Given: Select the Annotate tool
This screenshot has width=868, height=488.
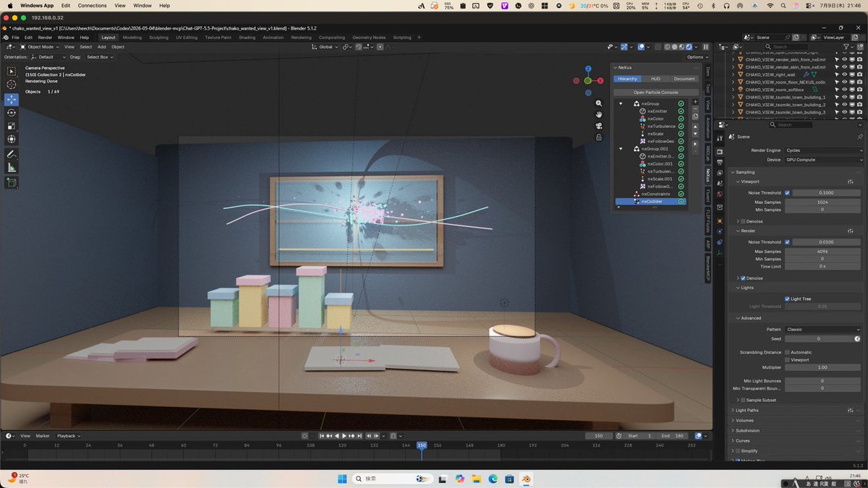Looking at the screenshot, I should click(x=12, y=154).
